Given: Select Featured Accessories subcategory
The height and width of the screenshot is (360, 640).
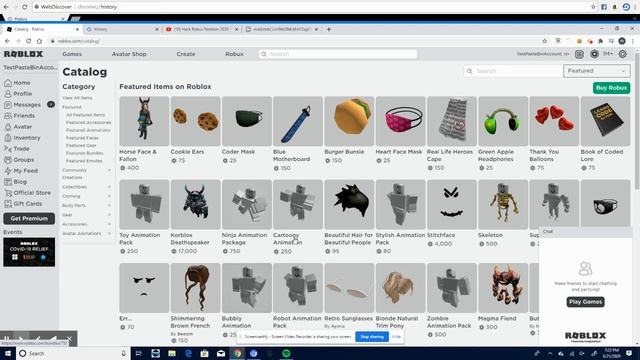Looking at the screenshot, I should point(89,122).
